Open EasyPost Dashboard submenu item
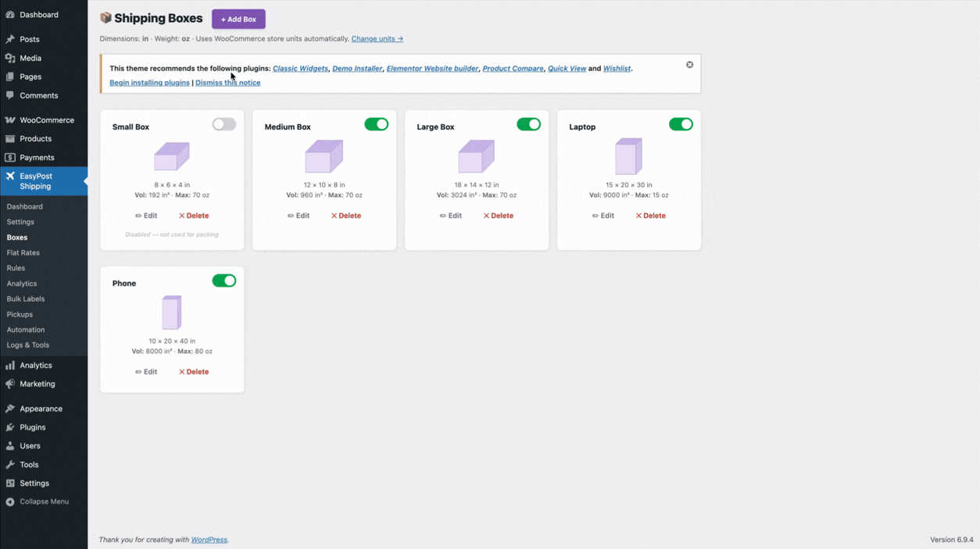Viewport: 980px width, 549px height. click(x=25, y=207)
